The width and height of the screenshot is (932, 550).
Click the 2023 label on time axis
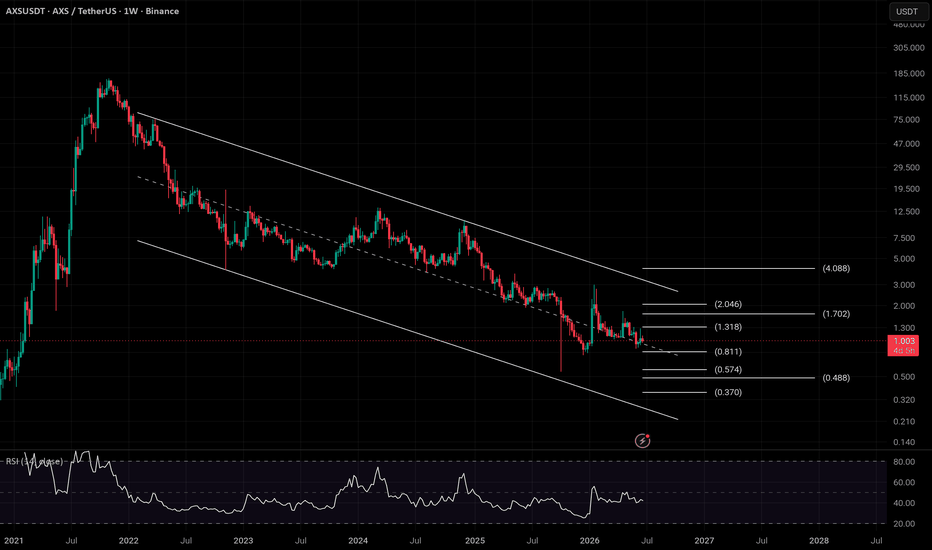coord(243,540)
